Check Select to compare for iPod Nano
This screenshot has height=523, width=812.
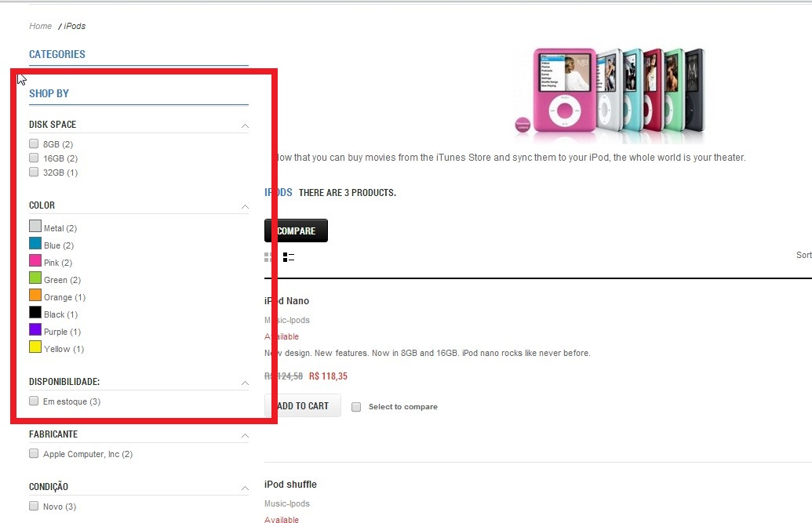(x=356, y=407)
